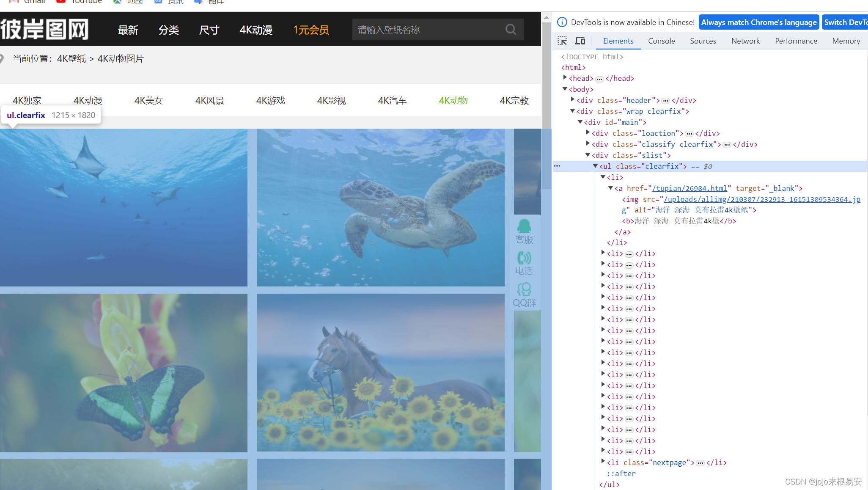Viewport: 868px width, 490px height.
Task: Expand the classify clearfix div node
Action: click(x=588, y=144)
